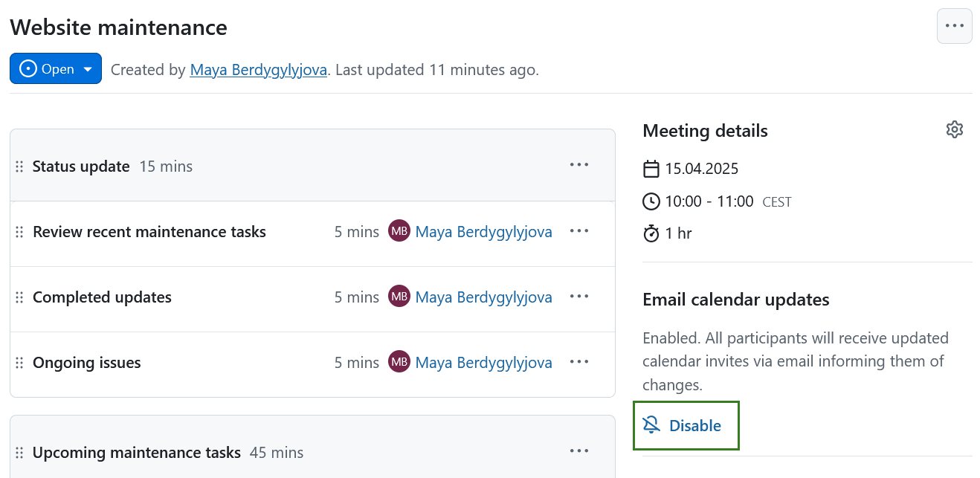Click drag handle beside Completed updates
Screen dimensions: 980x478
20,297
